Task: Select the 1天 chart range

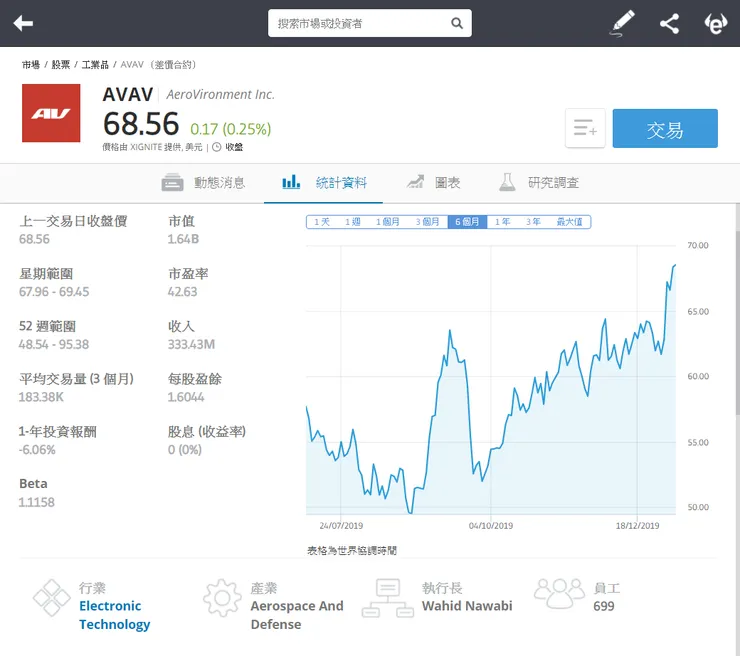Action: (322, 222)
